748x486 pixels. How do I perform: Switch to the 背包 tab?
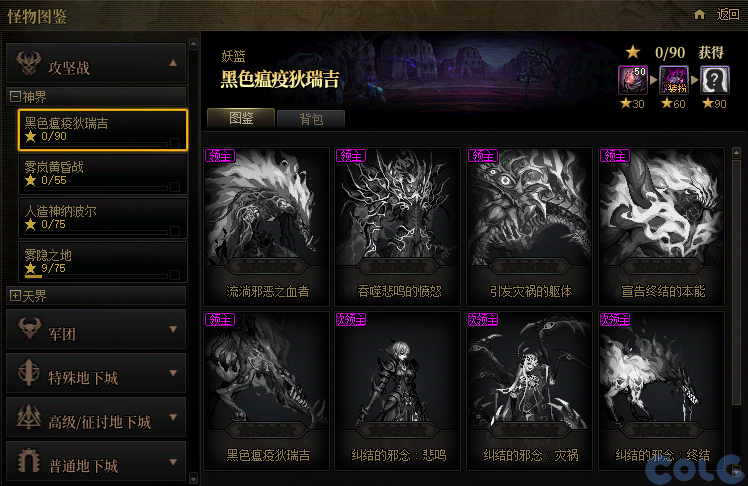point(311,119)
